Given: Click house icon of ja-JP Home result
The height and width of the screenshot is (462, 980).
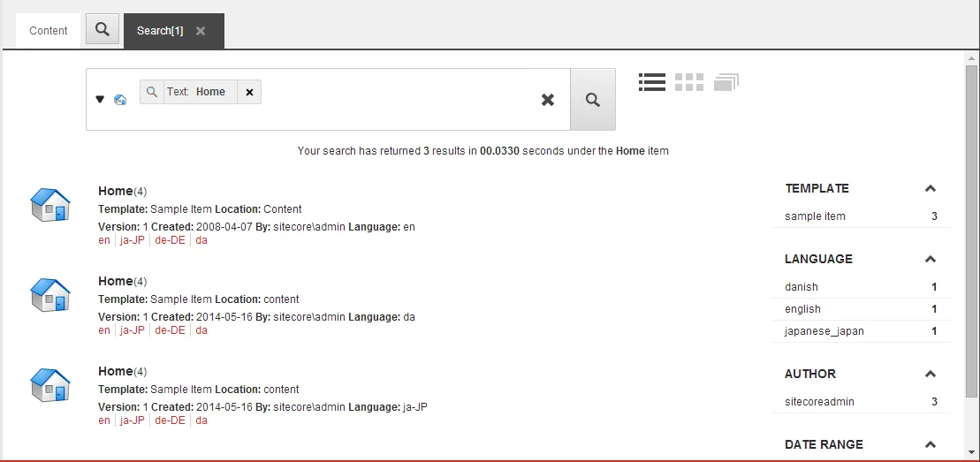Looking at the screenshot, I should tap(50, 385).
